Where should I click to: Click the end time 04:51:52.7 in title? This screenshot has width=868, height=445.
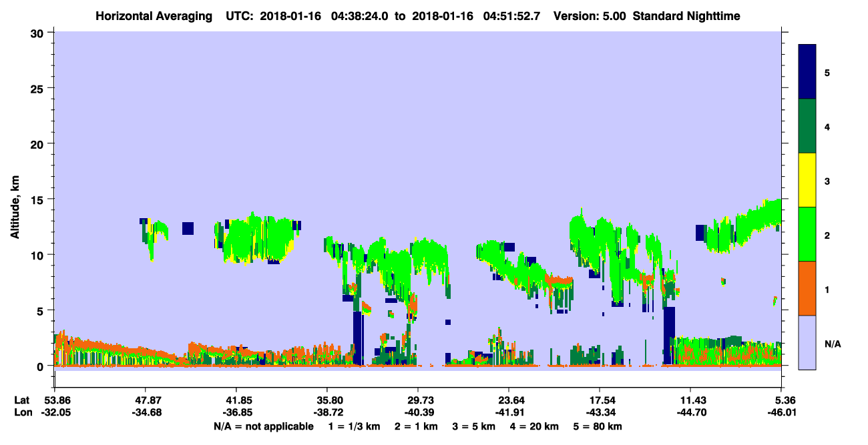[514, 15]
